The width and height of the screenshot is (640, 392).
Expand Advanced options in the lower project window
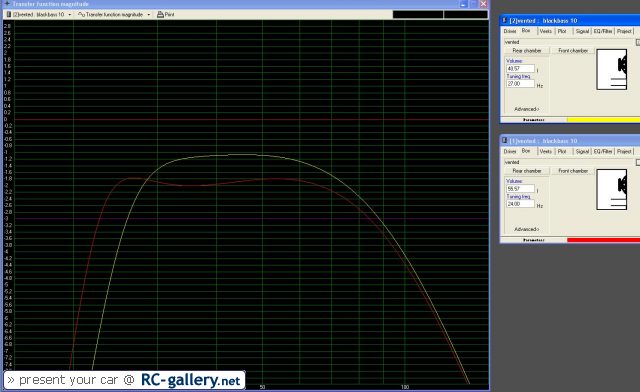[x=527, y=229]
